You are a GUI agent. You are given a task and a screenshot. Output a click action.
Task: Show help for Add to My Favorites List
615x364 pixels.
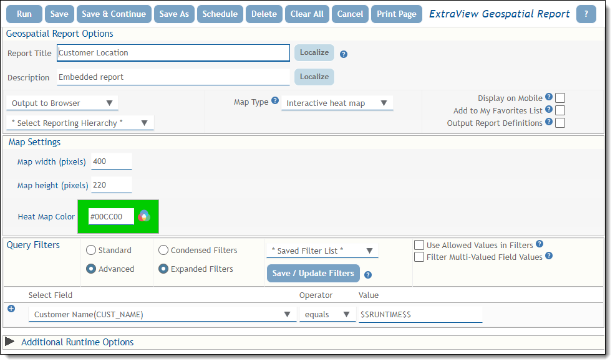click(x=549, y=109)
